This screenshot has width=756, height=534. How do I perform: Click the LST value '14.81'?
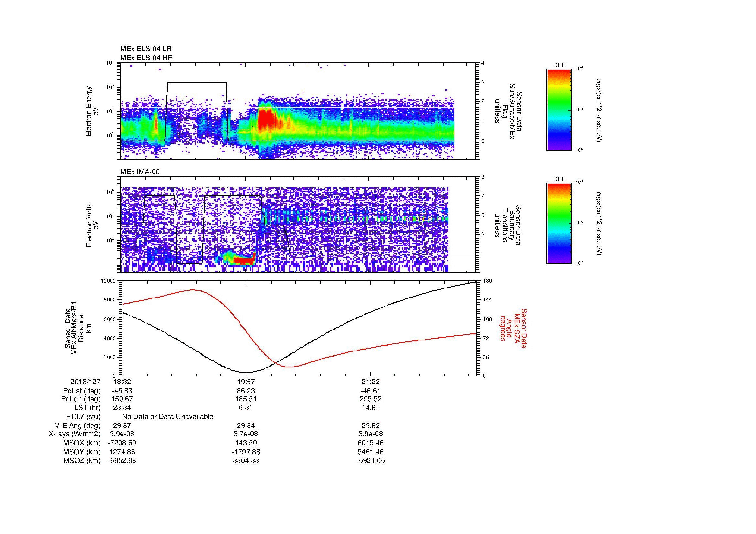(370, 408)
